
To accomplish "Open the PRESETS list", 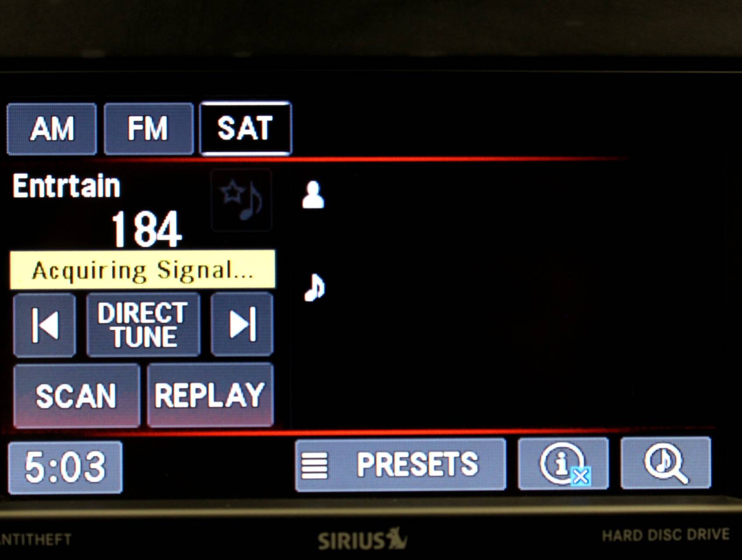I will 401,465.
